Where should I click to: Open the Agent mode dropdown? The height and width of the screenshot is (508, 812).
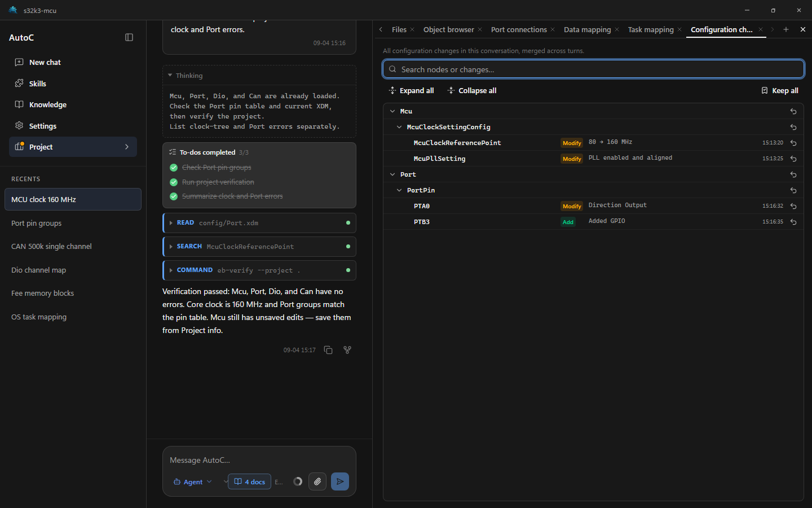point(193,481)
